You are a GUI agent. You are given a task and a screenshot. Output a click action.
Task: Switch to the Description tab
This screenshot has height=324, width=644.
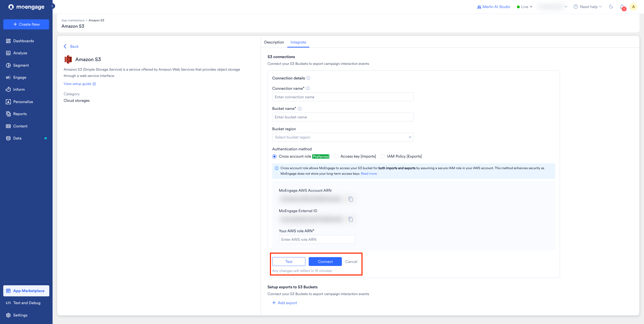click(x=274, y=42)
